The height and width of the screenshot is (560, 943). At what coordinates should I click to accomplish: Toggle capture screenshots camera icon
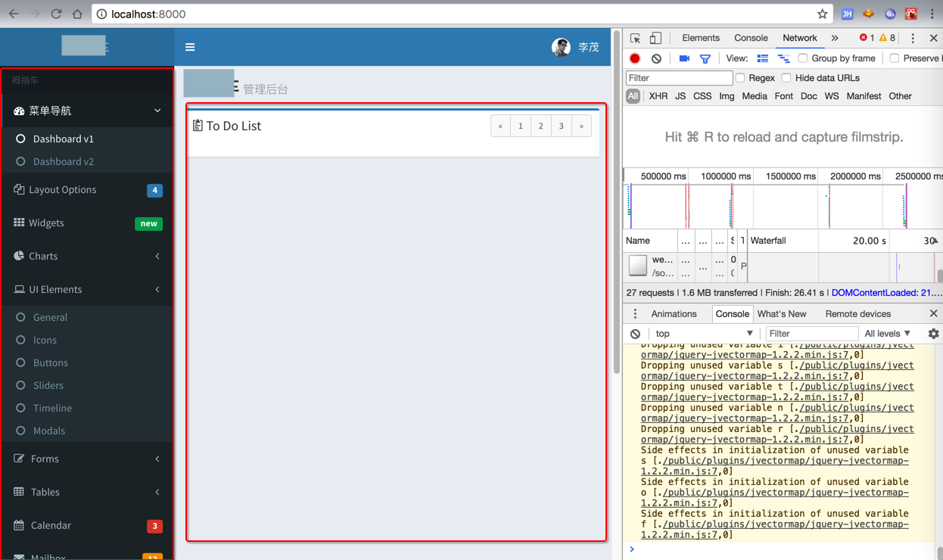[684, 58]
